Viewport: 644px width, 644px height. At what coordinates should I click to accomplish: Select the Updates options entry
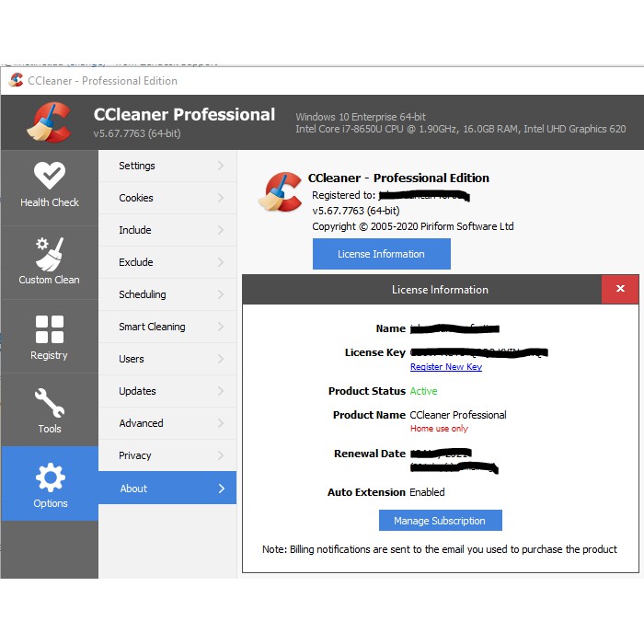[x=137, y=391]
